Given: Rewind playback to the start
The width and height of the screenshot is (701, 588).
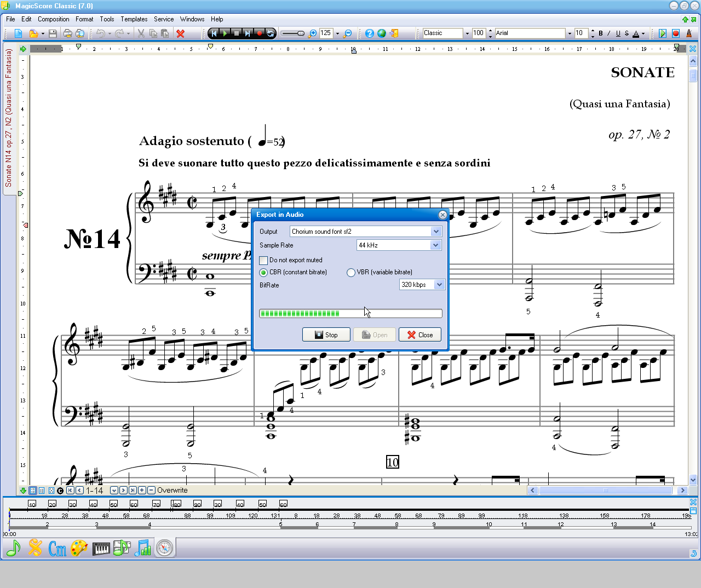Looking at the screenshot, I should (214, 33).
